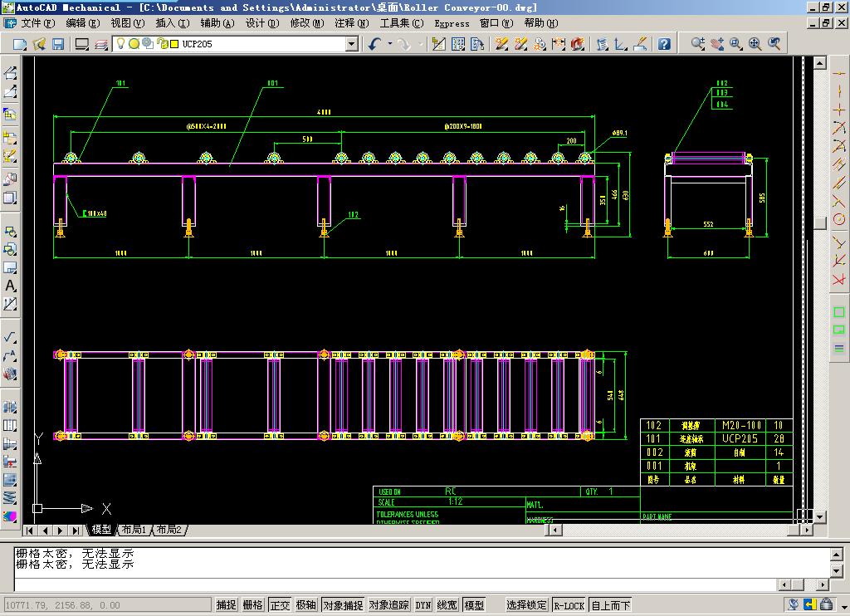850x616 pixels.
Task: Click the New drawing icon
Action: (x=20, y=44)
